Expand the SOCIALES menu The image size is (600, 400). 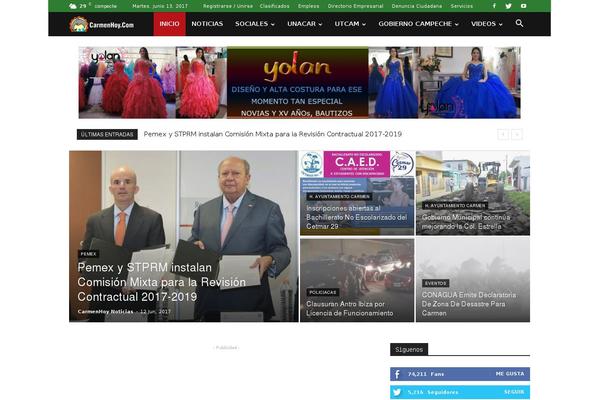pyautogui.click(x=255, y=24)
